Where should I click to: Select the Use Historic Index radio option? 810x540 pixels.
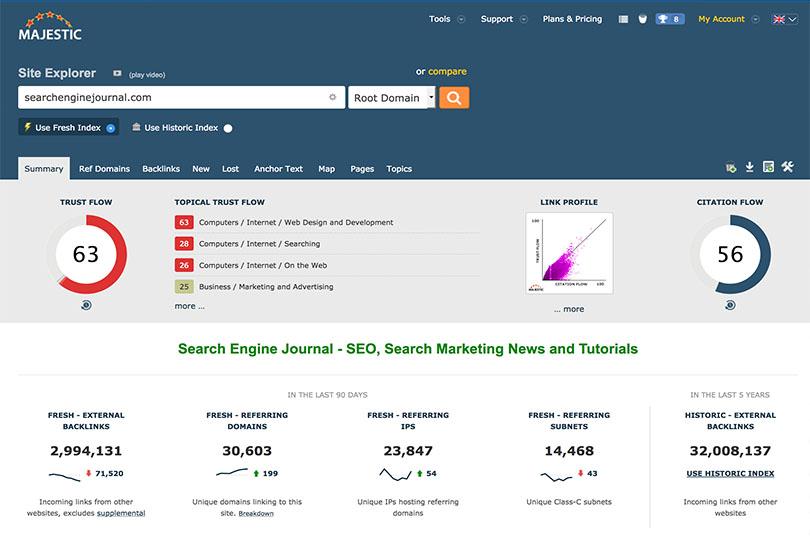228,128
